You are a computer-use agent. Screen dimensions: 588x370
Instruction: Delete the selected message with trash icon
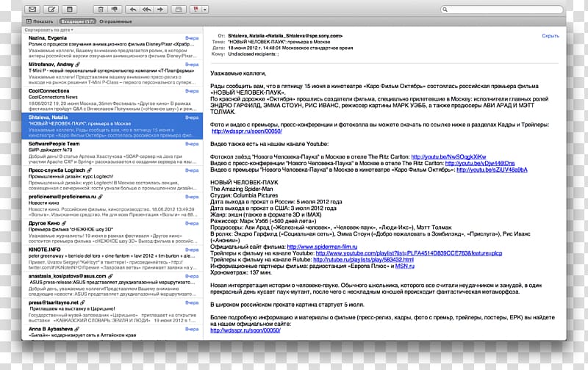pos(101,10)
